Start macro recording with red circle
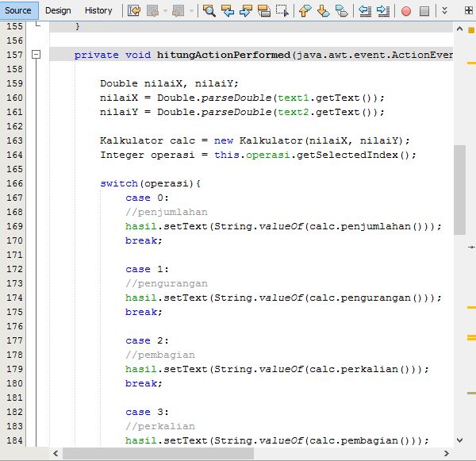 [406, 11]
